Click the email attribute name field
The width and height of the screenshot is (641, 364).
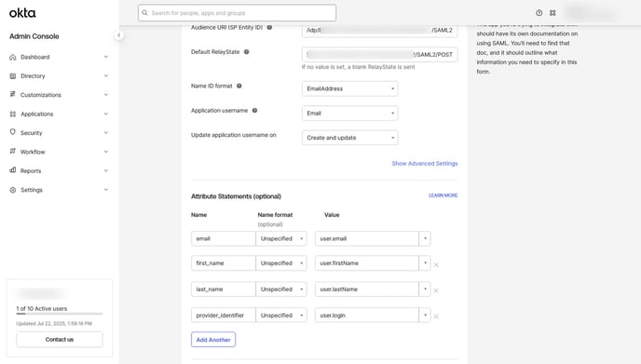coord(224,238)
